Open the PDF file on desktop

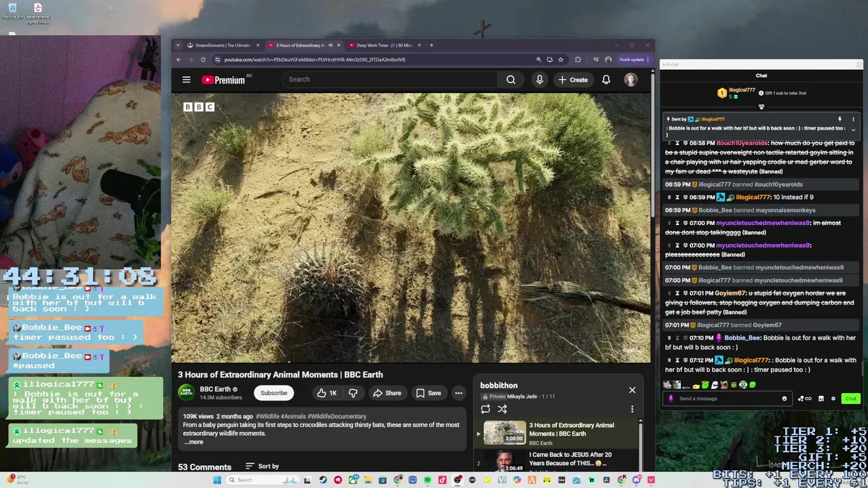click(38, 13)
